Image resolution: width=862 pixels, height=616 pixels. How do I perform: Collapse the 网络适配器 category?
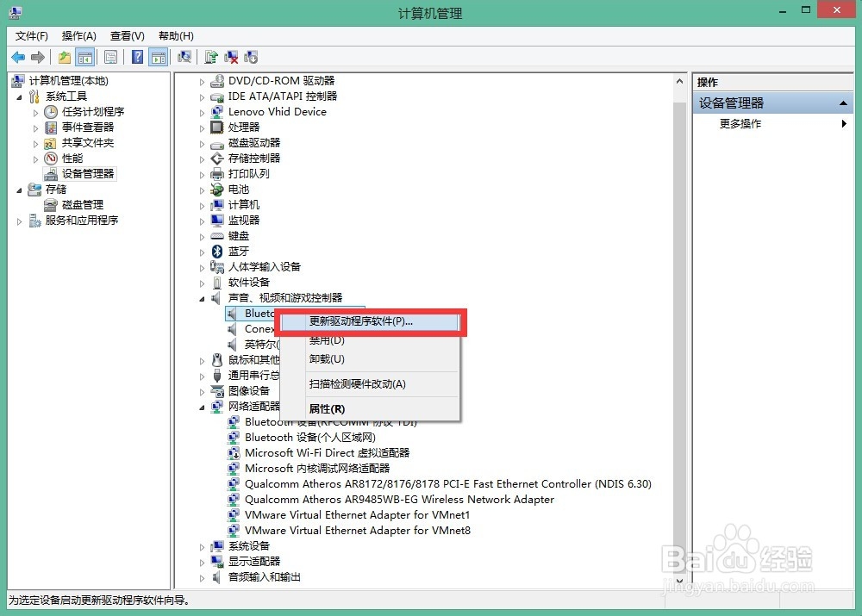tap(202, 408)
